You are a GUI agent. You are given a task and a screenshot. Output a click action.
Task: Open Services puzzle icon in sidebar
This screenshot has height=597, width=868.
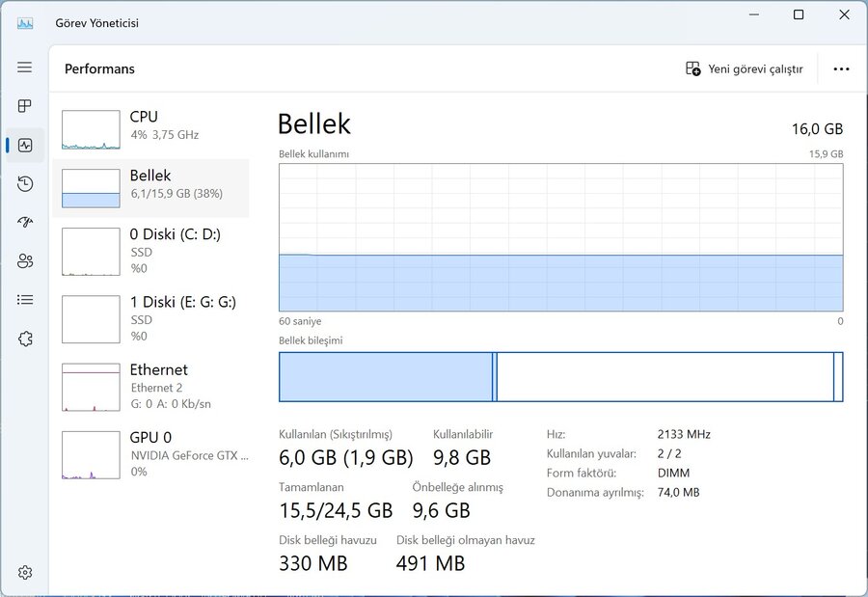click(24, 339)
